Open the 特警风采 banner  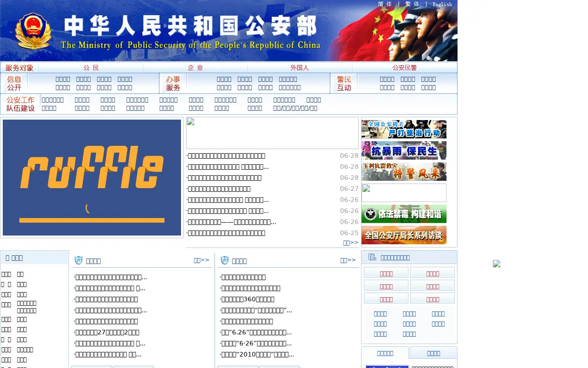(404, 172)
